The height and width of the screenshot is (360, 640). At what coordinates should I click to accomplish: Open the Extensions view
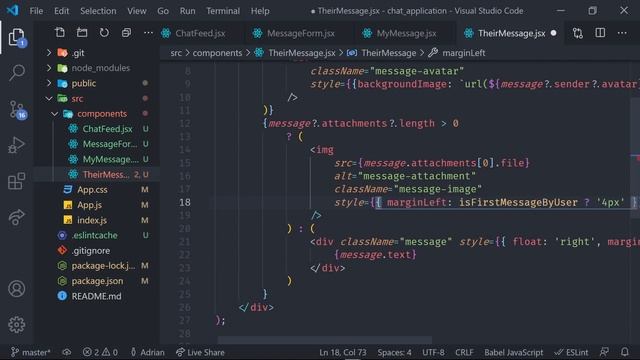click(16, 181)
